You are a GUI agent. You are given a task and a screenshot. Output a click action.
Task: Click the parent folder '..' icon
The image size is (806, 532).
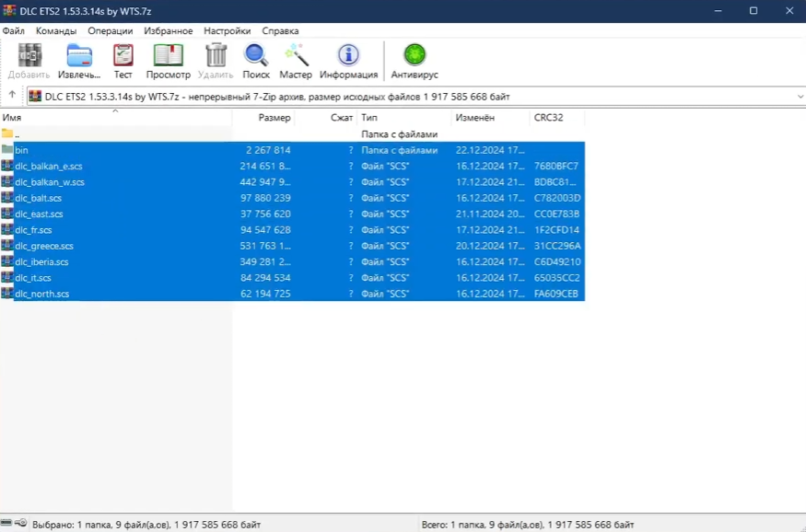click(7, 133)
